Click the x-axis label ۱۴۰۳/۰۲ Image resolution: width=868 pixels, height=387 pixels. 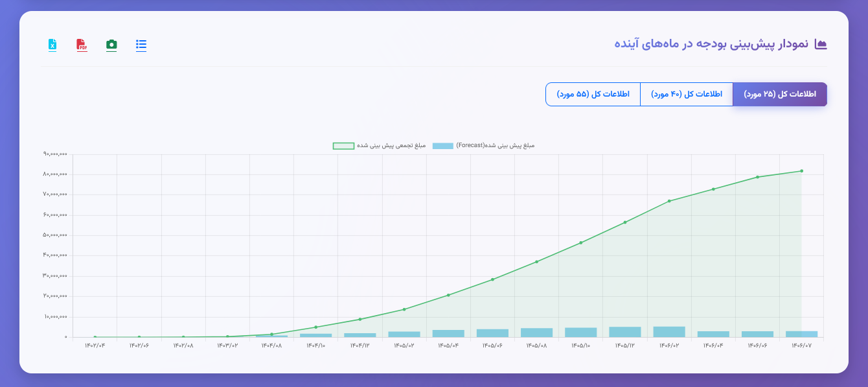[x=227, y=346]
